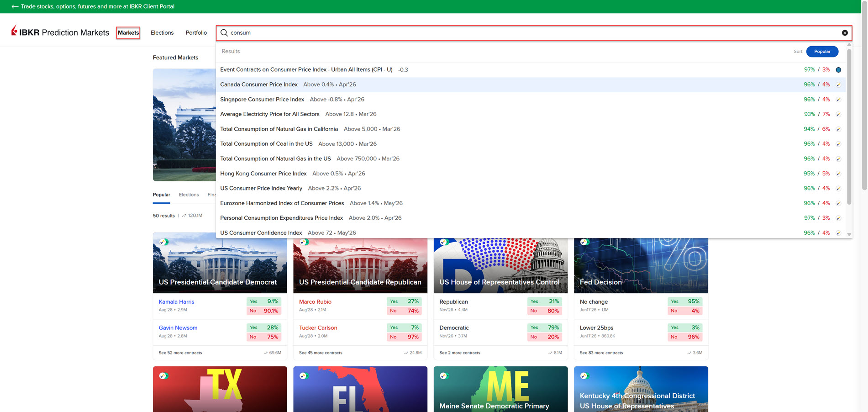
Task: Click No 80% for Republican House control
Action: (544, 311)
